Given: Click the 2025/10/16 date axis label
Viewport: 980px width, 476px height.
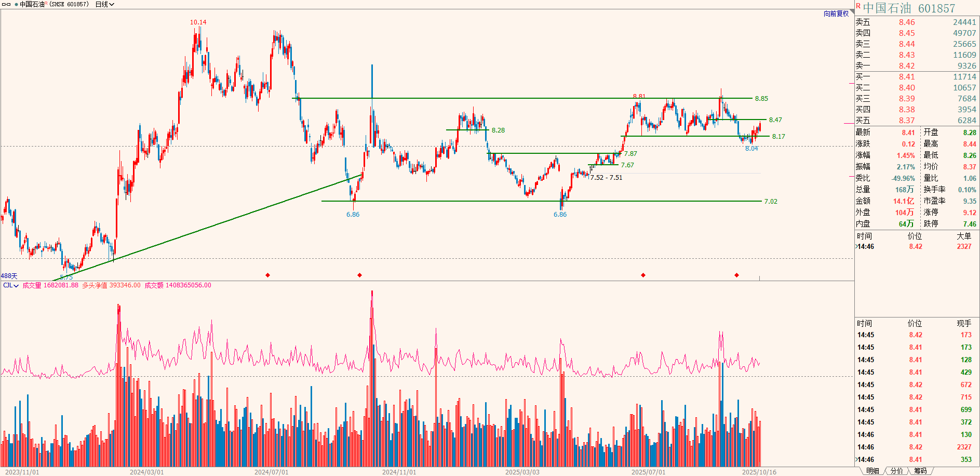Looking at the screenshot, I should [759, 472].
